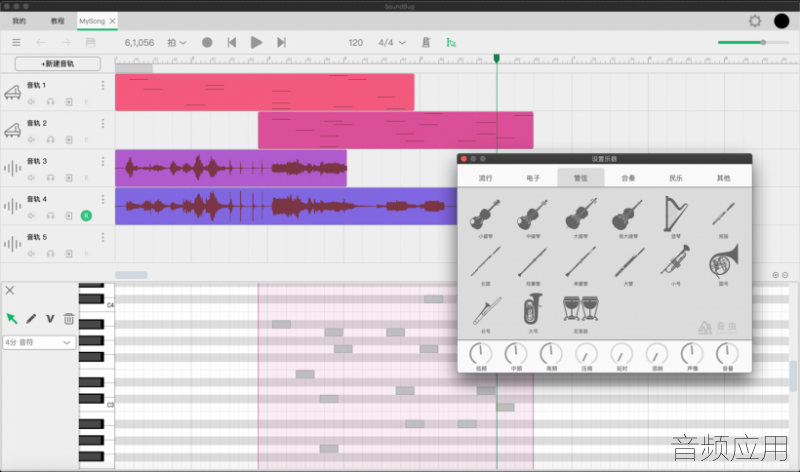The width and height of the screenshot is (800, 472).
Task: Open three-dot options for 音轨 5
Action: click(103, 237)
